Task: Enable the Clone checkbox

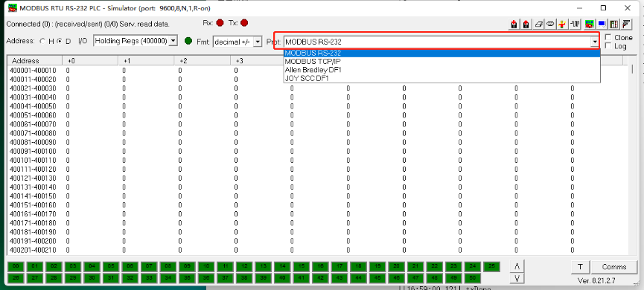Action: (x=608, y=37)
